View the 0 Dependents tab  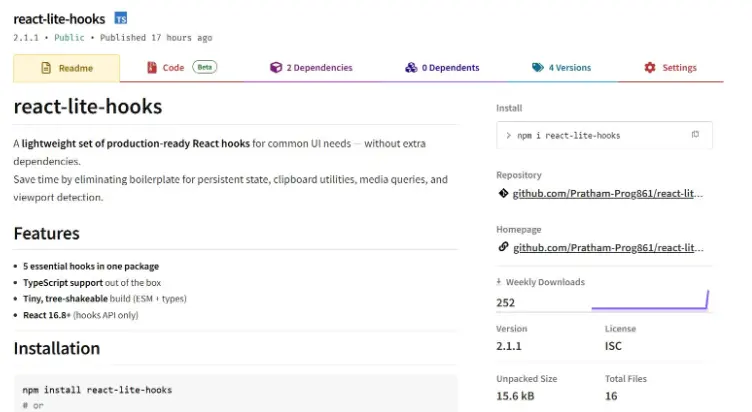[442, 68]
